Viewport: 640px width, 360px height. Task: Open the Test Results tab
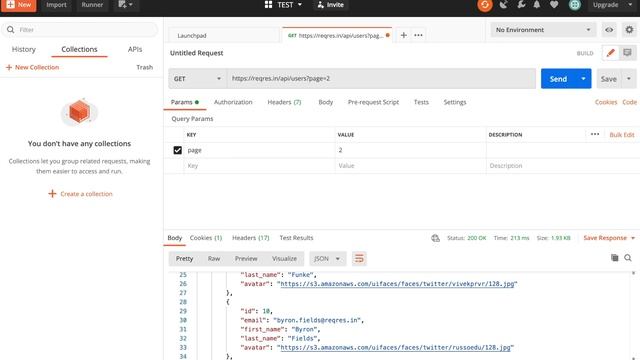(x=296, y=238)
